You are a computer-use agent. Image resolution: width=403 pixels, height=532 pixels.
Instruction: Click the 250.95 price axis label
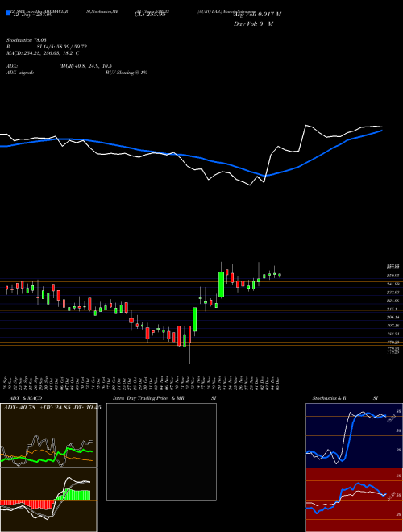393,276
